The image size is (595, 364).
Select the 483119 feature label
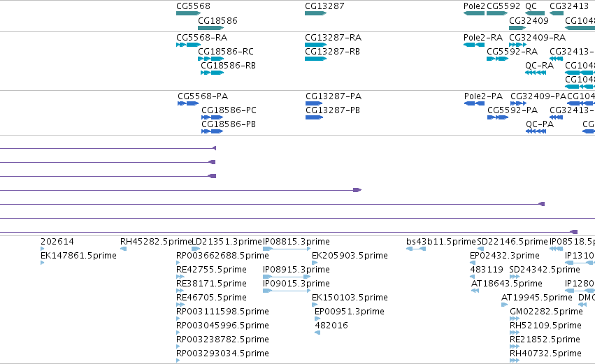click(487, 270)
